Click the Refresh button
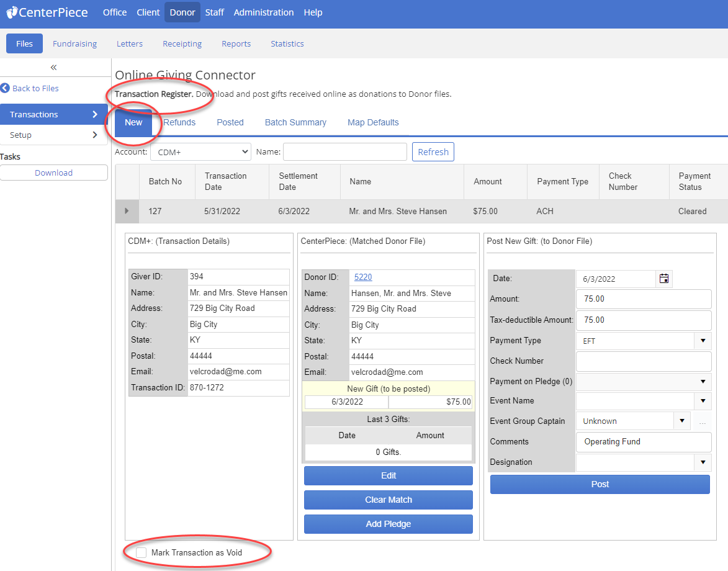Screen dimensions: 728x571 coord(433,151)
